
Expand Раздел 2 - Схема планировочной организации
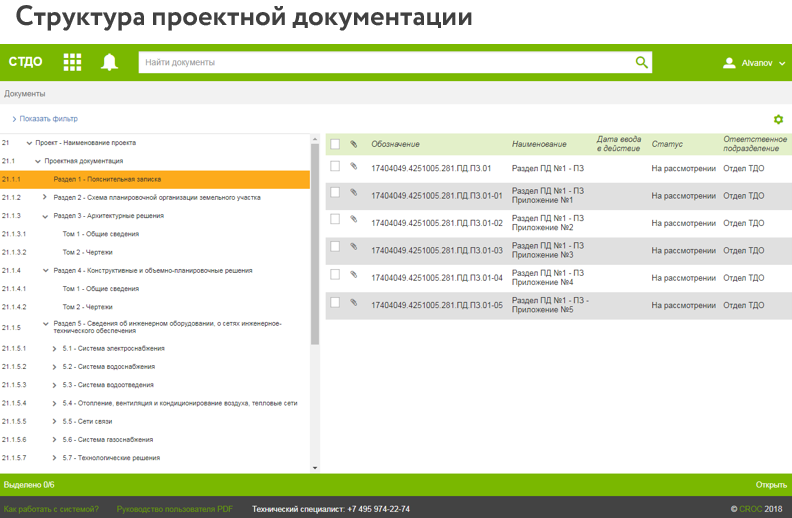44,197
